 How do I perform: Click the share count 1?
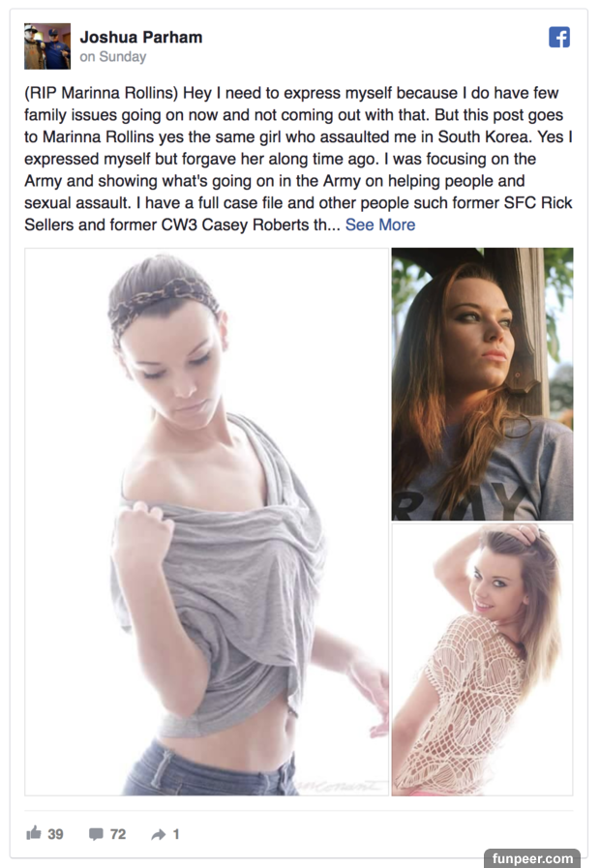[176, 834]
